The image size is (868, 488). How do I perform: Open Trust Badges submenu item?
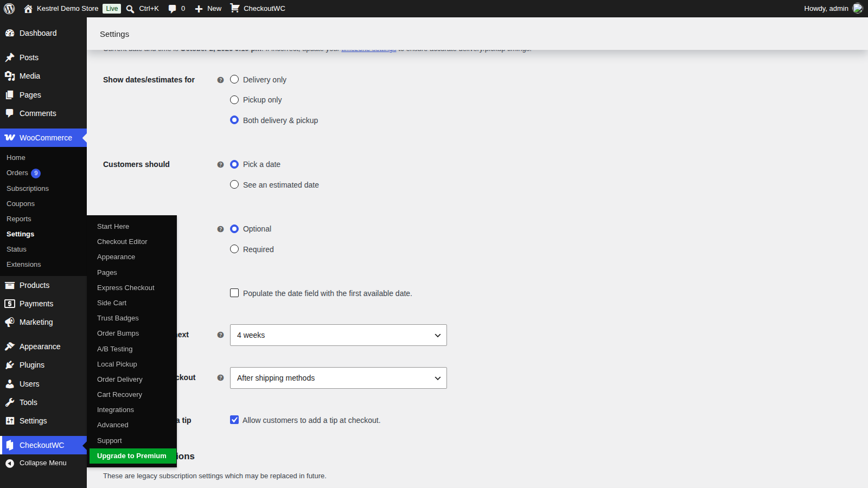point(118,318)
